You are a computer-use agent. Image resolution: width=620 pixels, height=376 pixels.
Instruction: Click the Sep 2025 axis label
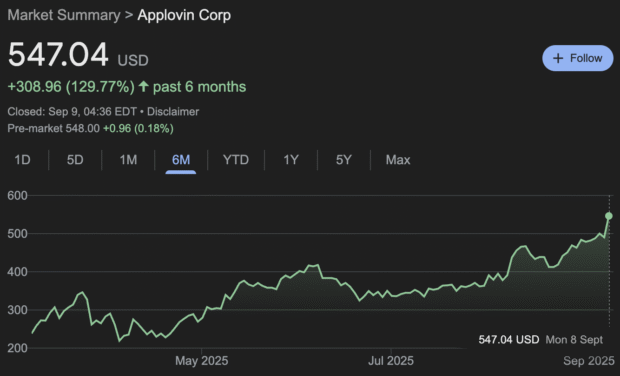click(589, 361)
